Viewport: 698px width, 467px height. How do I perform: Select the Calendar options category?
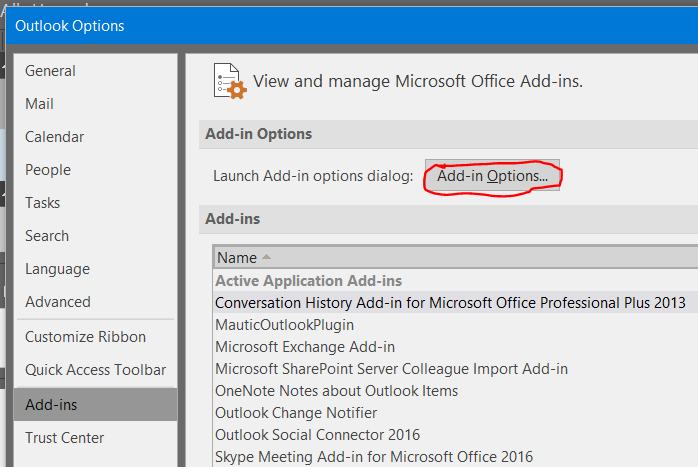[54, 137]
